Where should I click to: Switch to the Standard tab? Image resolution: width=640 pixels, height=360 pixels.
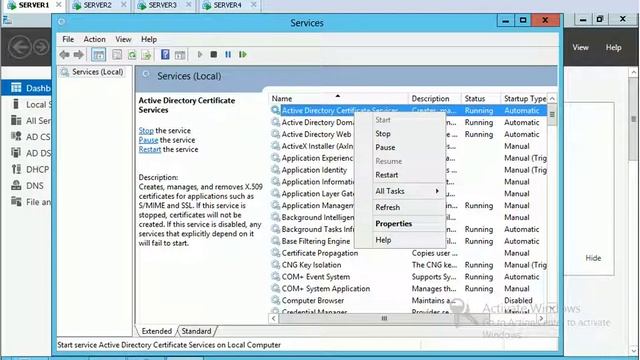point(196,331)
